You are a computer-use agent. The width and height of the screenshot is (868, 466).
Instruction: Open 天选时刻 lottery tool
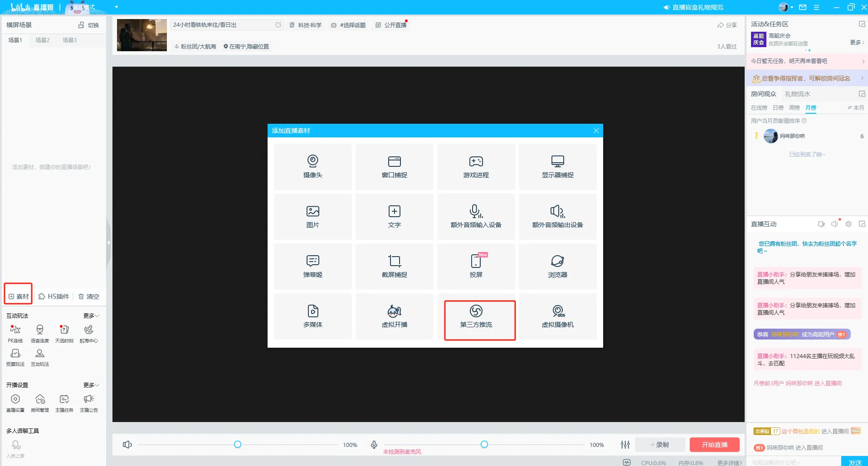(x=64, y=334)
